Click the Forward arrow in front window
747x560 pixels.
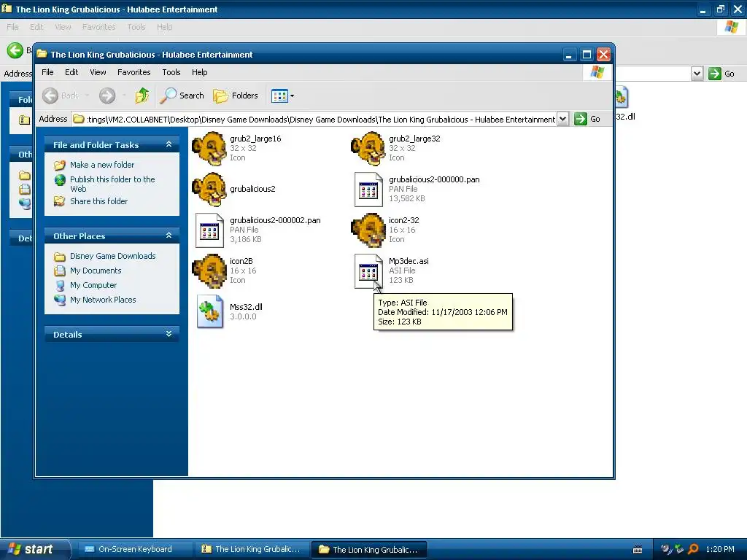[107, 96]
